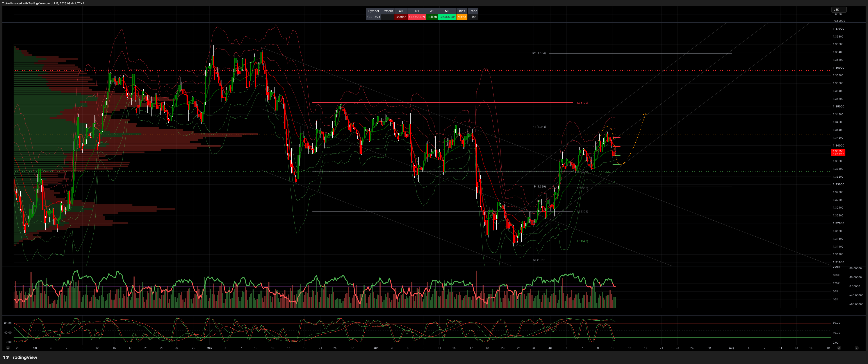Click the Pattern column header
868x364 pixels.
coord(387,11)
